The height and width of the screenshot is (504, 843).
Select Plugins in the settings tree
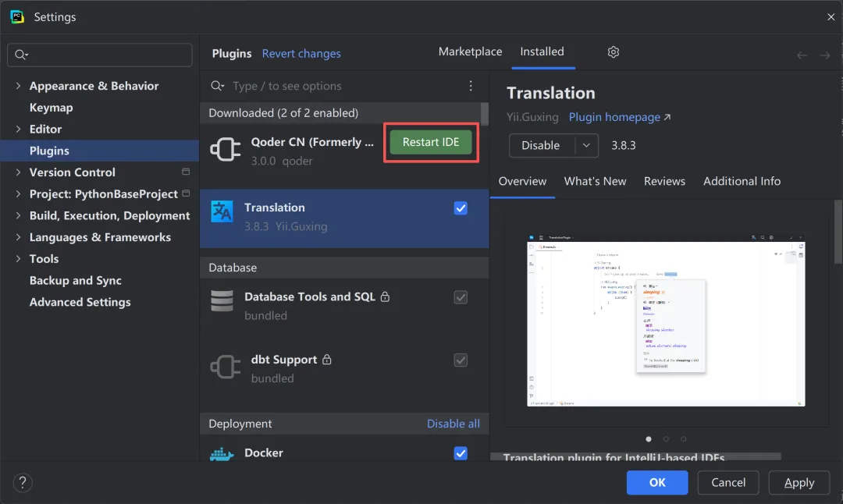pos(99,151)
